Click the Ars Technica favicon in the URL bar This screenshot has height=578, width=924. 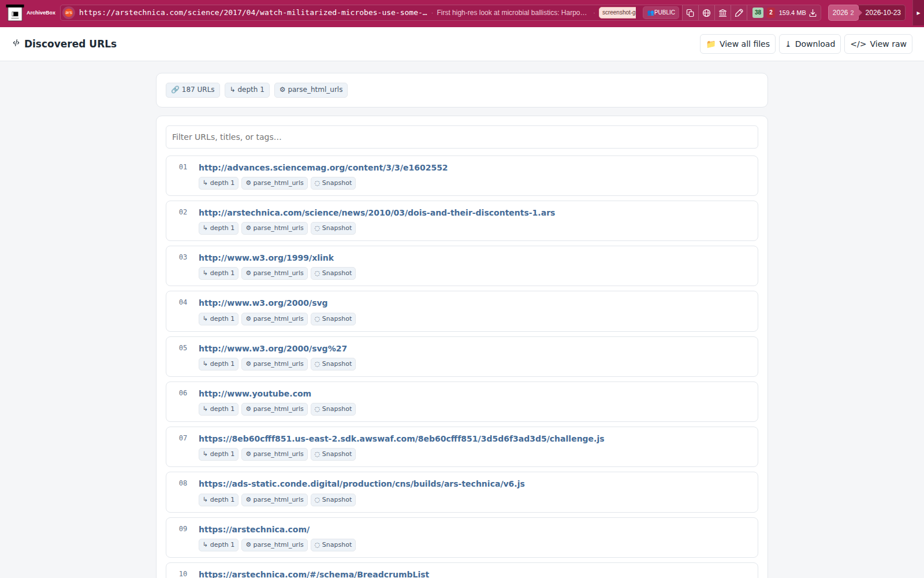click(x=69, y=13)
